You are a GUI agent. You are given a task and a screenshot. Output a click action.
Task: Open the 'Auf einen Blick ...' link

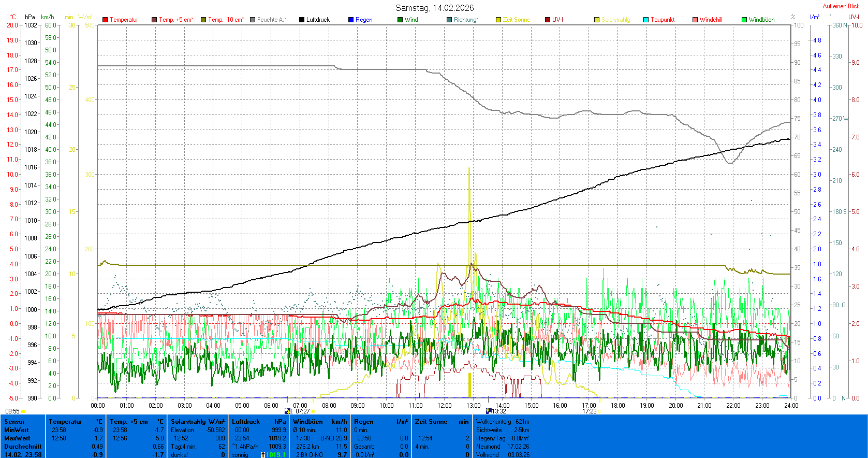coord(843,6)
